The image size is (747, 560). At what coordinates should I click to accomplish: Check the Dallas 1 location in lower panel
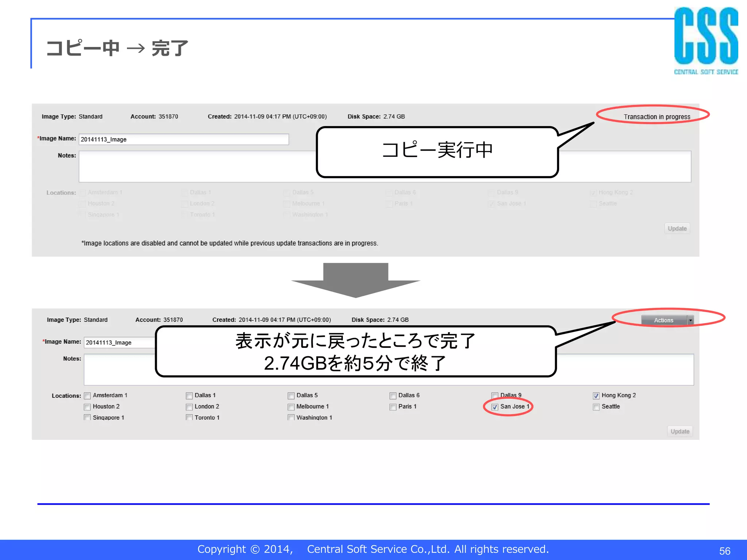click(x=189, y=396)
